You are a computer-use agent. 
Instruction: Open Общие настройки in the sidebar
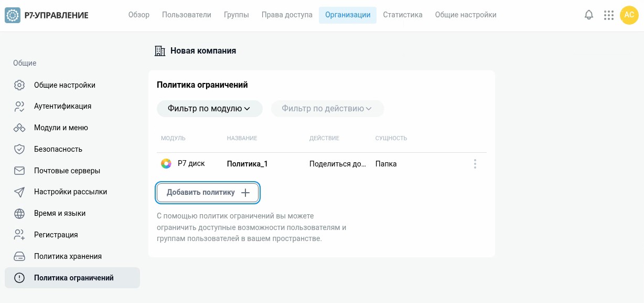tap(72, 85)
